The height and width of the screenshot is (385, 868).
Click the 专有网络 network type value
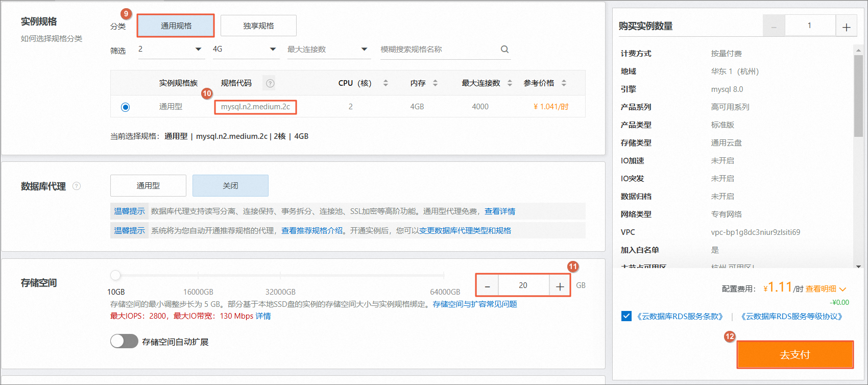coord(726,214)
